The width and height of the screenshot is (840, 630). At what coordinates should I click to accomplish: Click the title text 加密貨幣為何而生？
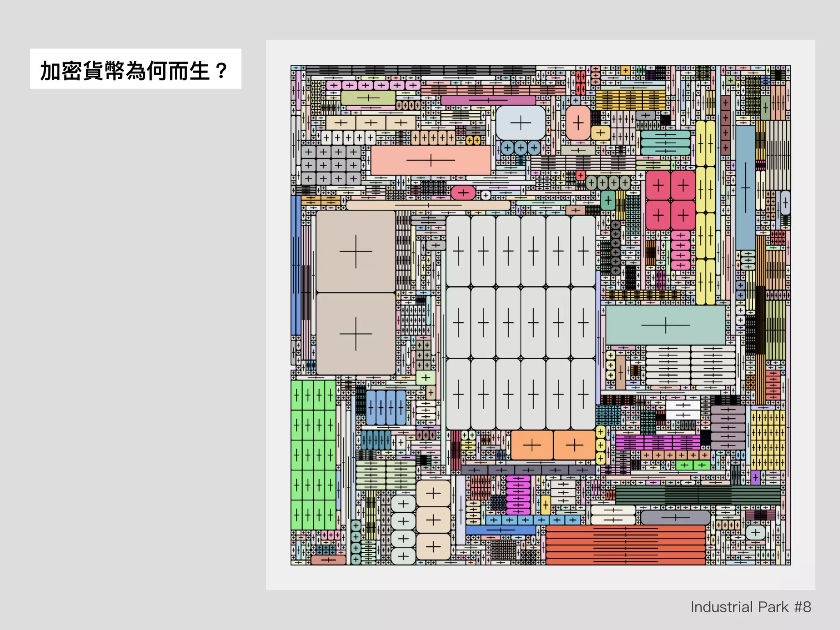[x=134, y=71]
